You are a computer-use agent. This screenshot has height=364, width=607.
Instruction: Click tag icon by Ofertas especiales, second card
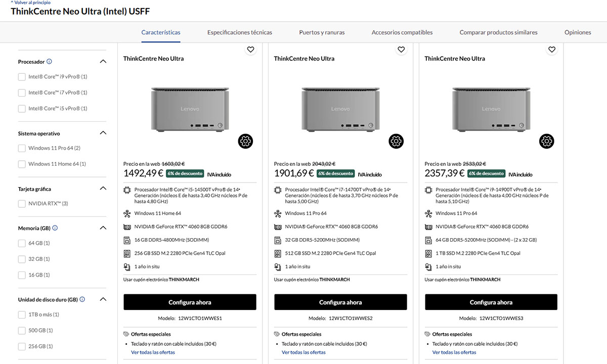pos(277,334)
